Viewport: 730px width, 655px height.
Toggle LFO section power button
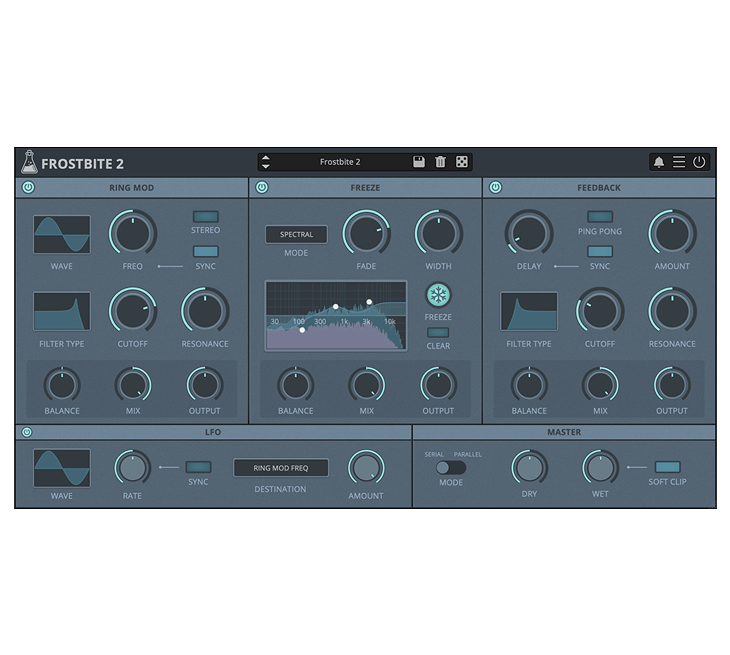27,432
